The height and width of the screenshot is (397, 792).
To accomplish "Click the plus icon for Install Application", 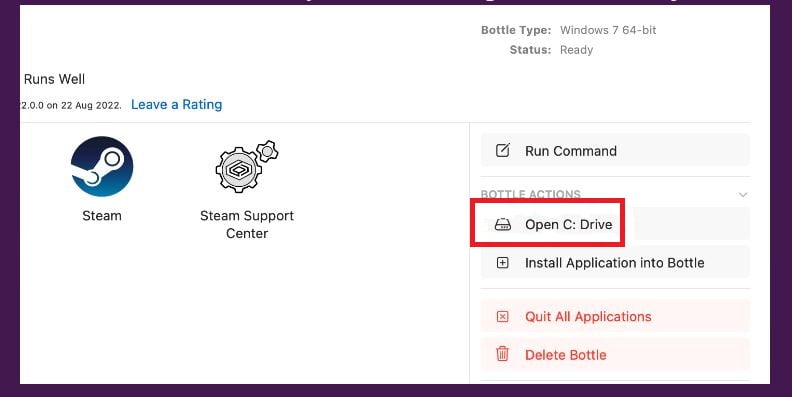I will [503, 263].
